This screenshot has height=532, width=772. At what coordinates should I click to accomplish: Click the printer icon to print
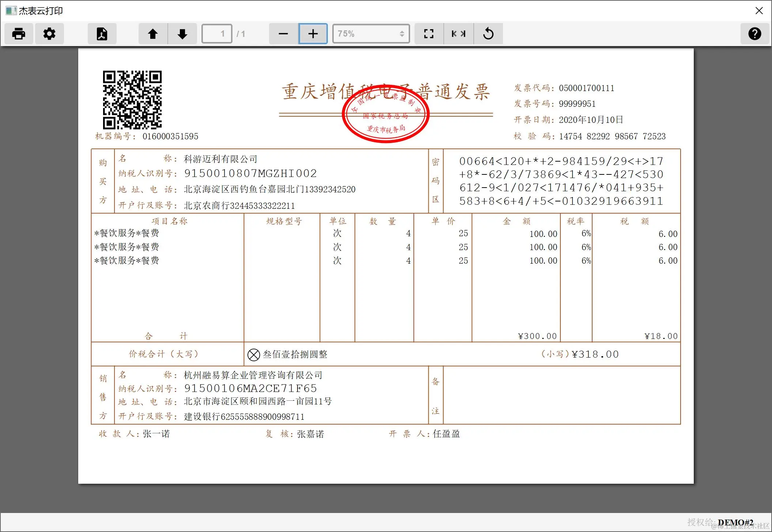click(19, 34)
